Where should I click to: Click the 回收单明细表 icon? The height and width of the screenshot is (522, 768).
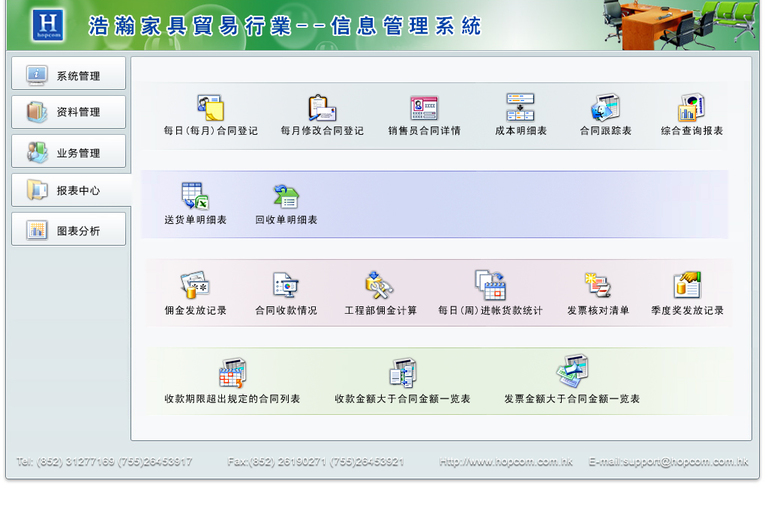tap(286, 196)
